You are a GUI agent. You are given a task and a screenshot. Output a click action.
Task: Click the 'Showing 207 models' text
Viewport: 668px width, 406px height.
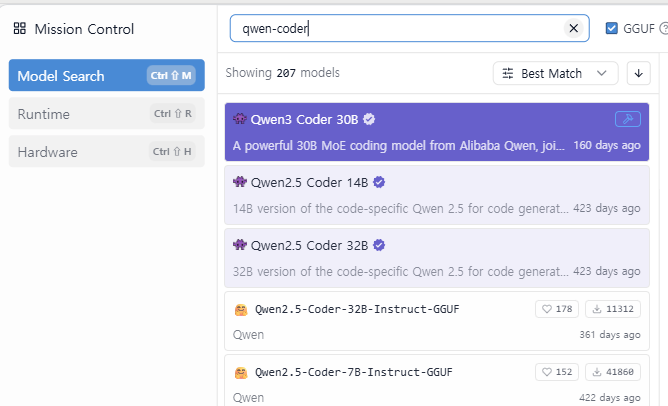(282, 73)
